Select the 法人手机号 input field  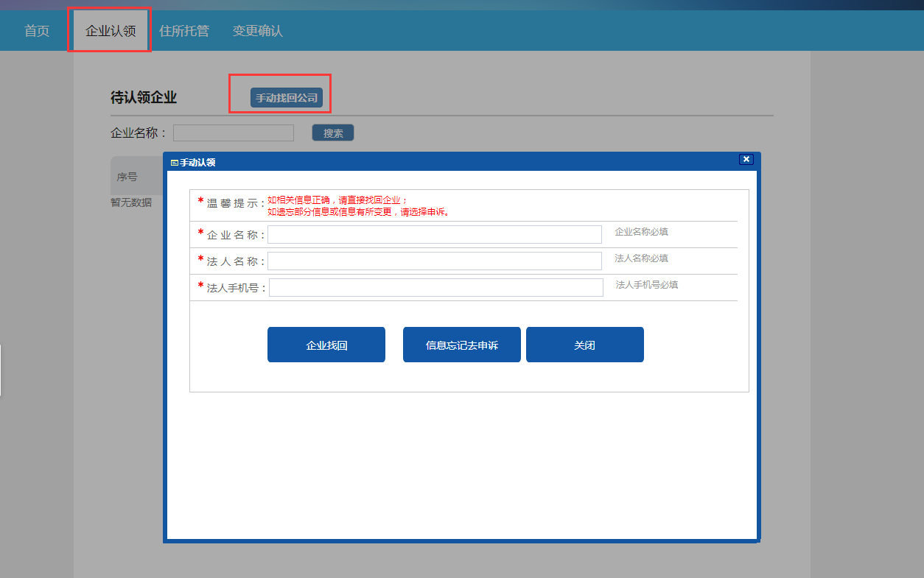[x=435, y=288]
